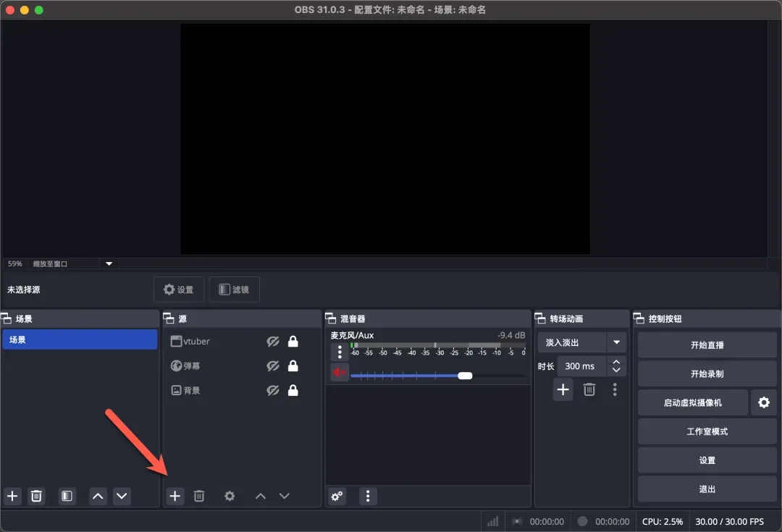This screenshot has height=532, width=782.
Task: Click the network signal status icon
Action: (493, 522)
